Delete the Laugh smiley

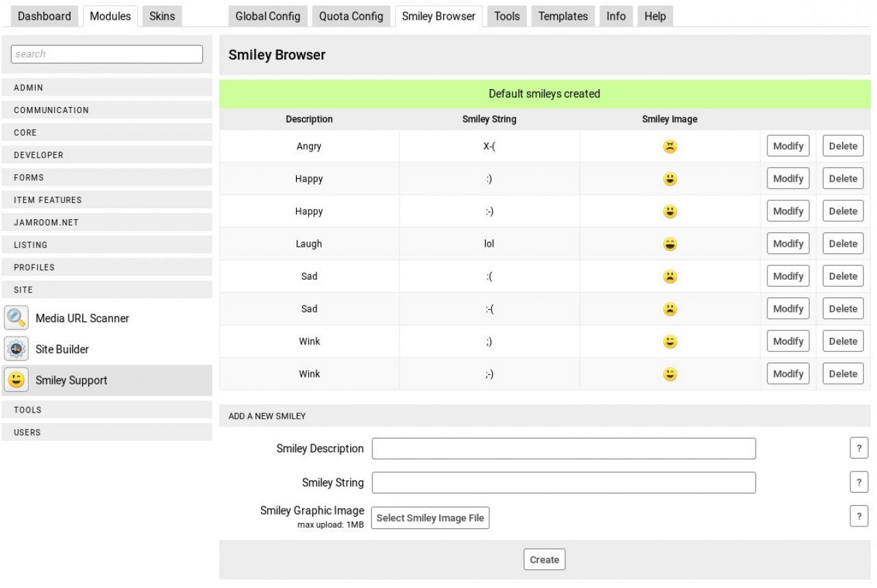pyautogui.click(x=843, y=243)
